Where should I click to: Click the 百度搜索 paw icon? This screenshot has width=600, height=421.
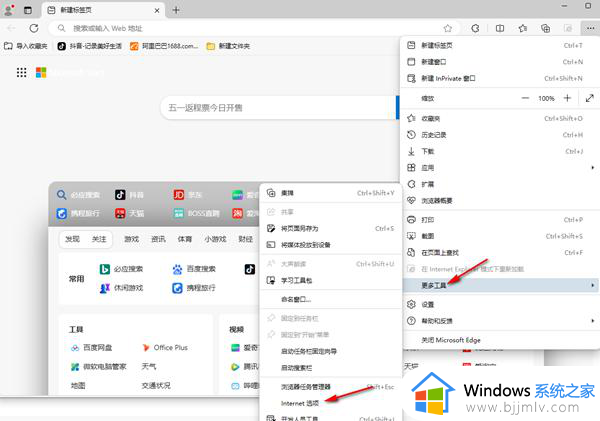(177, 269)
